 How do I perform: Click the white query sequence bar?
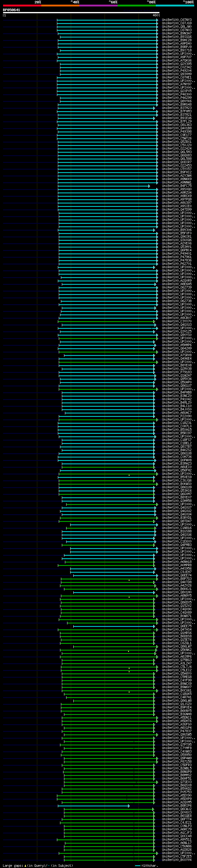tap(81, 13)
